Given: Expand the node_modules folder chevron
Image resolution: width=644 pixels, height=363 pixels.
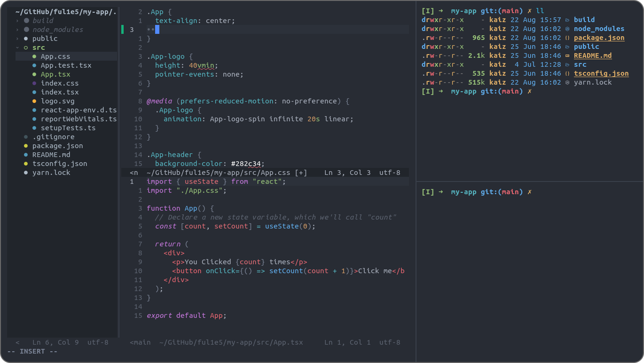Looking at the screenshot, I should (x=17, y=30).
